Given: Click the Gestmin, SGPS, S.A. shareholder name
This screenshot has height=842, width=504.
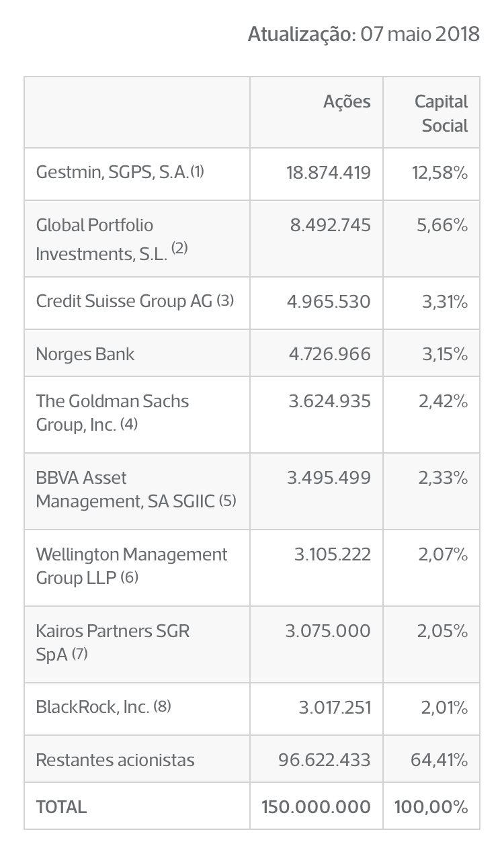Looking at the screenshot, I should pyautogui.click(x=112, y=173).
